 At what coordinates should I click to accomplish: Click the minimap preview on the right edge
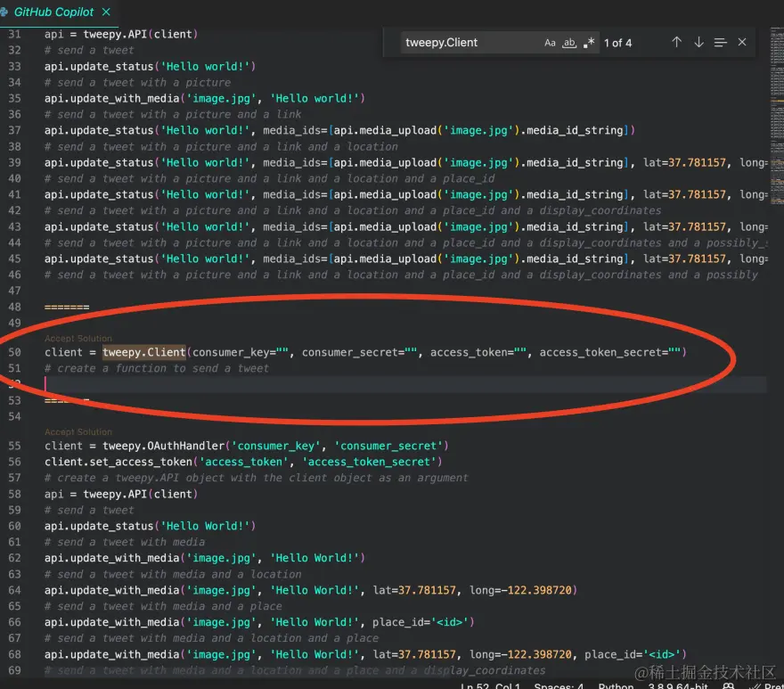(x=777, y=115)
